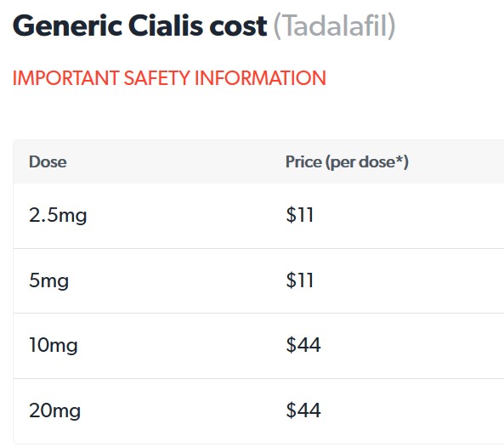
Task: Select the Dose column header
Action: (x=48, y=161)
